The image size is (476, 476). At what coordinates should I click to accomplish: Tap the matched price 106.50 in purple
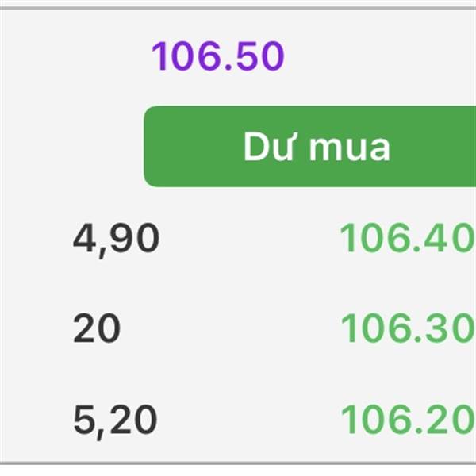click(217, 57)
